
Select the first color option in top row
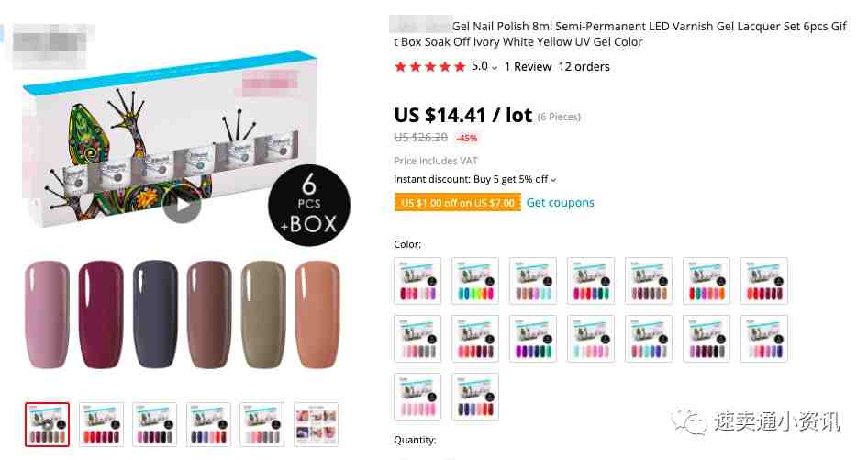click(418, 280)
